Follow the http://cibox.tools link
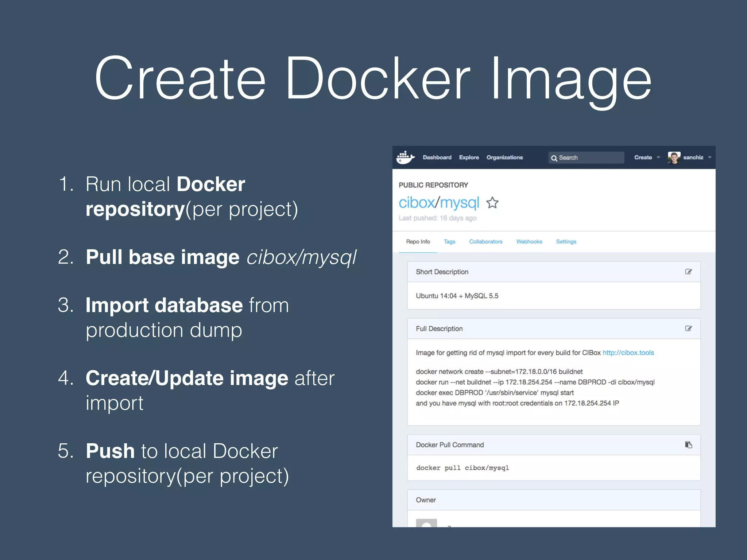The height and width of the screenshot is (560, 747). pos(628,353)
